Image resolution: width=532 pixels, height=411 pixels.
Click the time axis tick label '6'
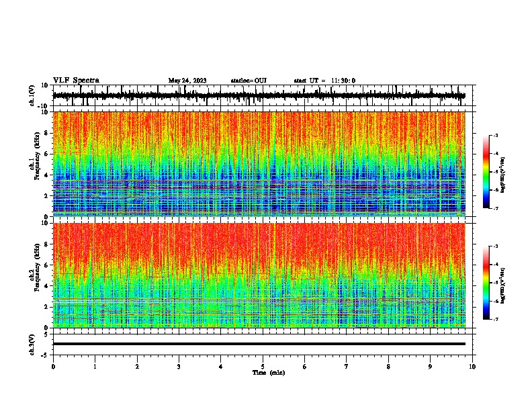pyautogui.click(x=305, y=367)
